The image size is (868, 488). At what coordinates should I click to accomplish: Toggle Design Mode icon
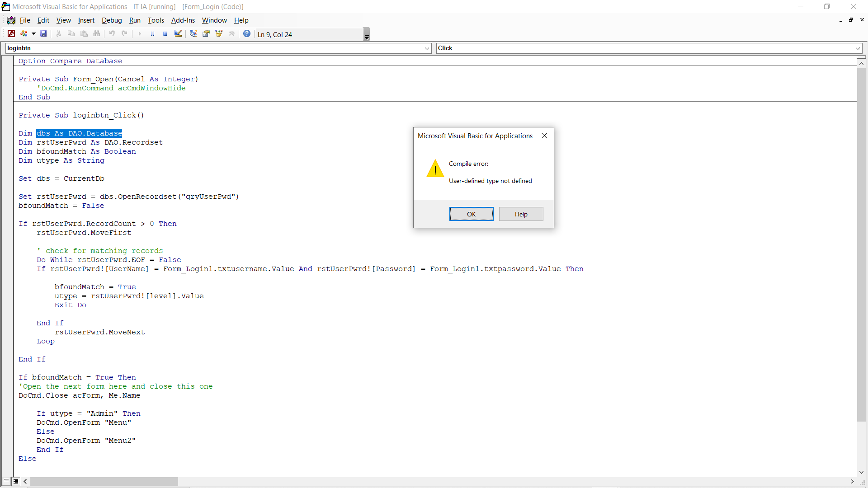point(178,34)
